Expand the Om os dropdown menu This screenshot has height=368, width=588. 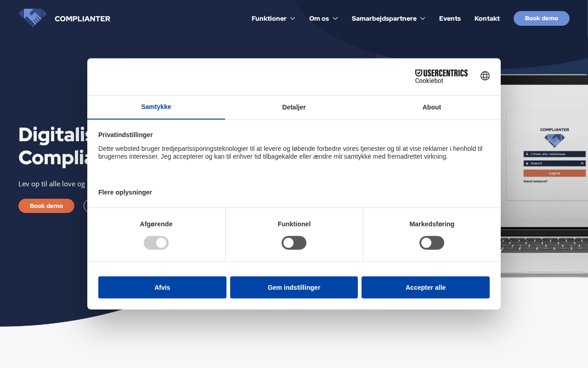(323, 18)
